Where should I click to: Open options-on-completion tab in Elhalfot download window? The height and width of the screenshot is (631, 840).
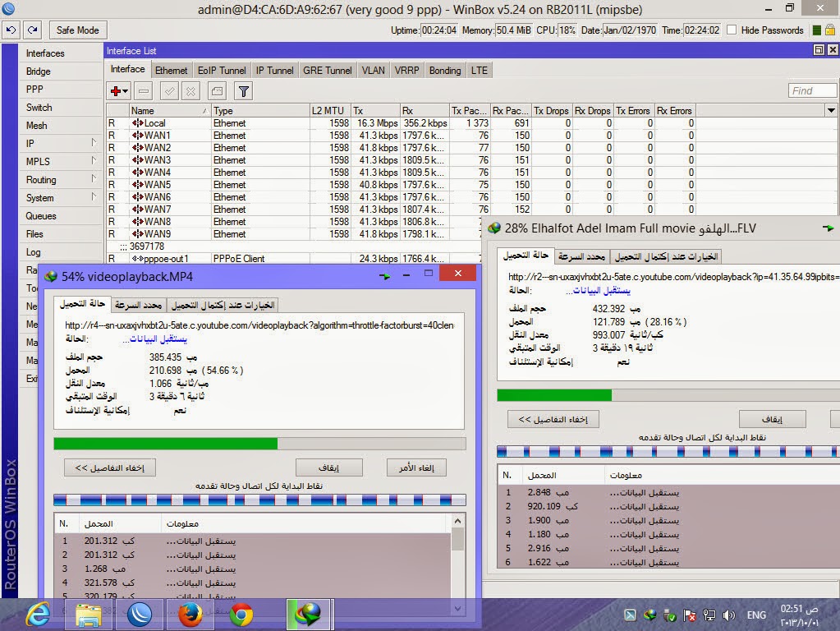(666, 256)
